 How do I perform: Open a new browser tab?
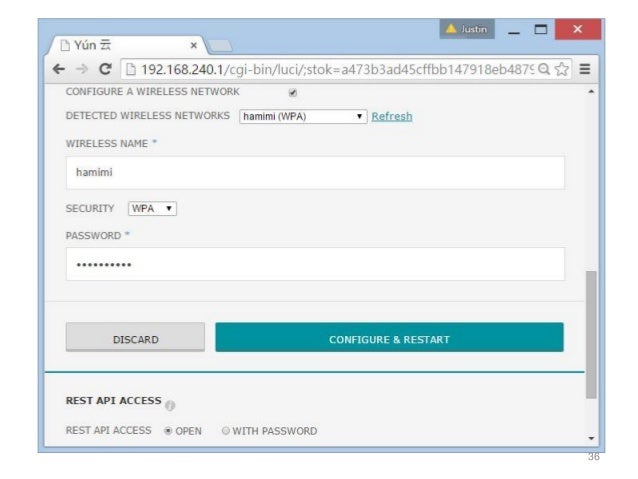220,46
